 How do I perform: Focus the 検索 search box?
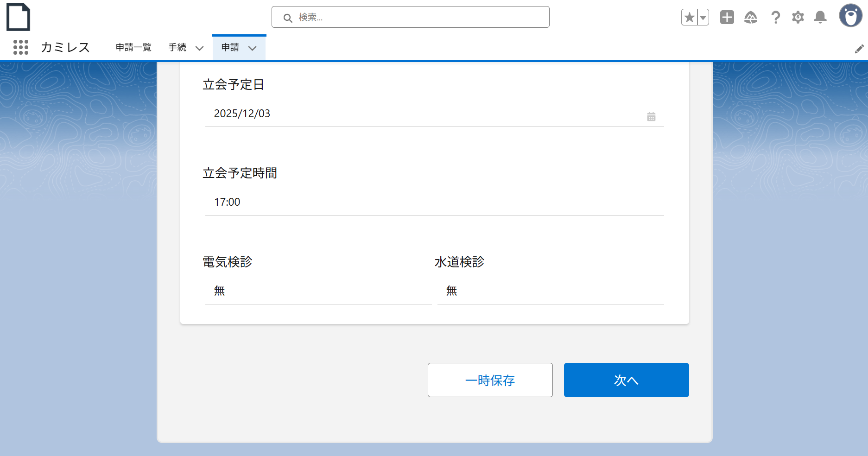(x=417, y=17)
